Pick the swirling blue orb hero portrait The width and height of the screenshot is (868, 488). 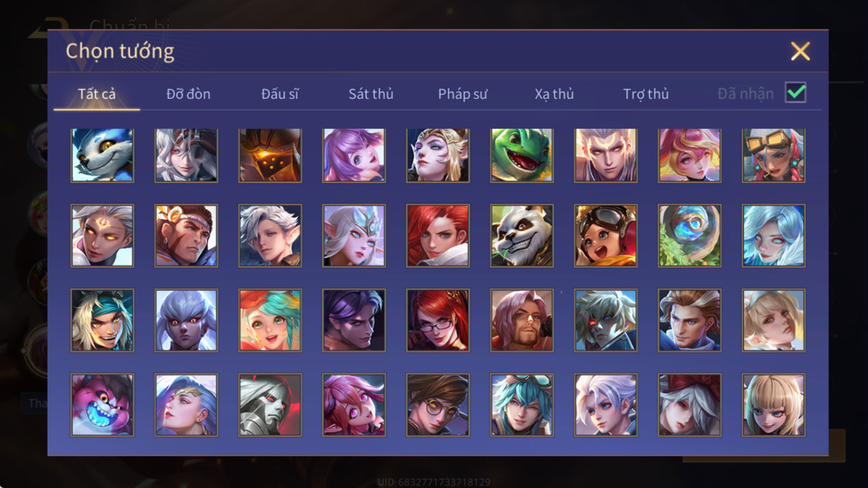click(690, 235)
